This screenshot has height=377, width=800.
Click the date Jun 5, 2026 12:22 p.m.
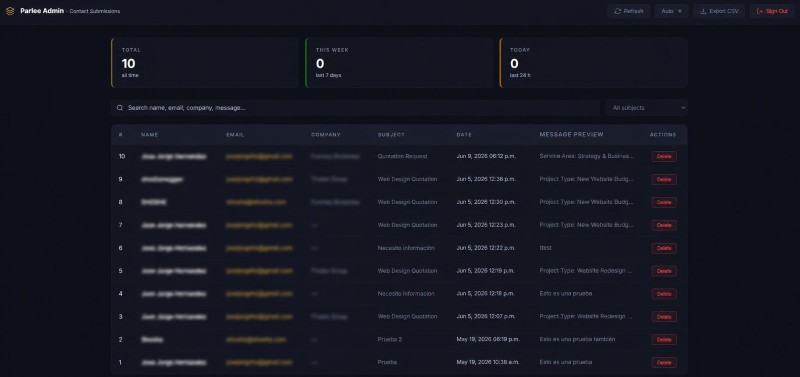(486, 248)
